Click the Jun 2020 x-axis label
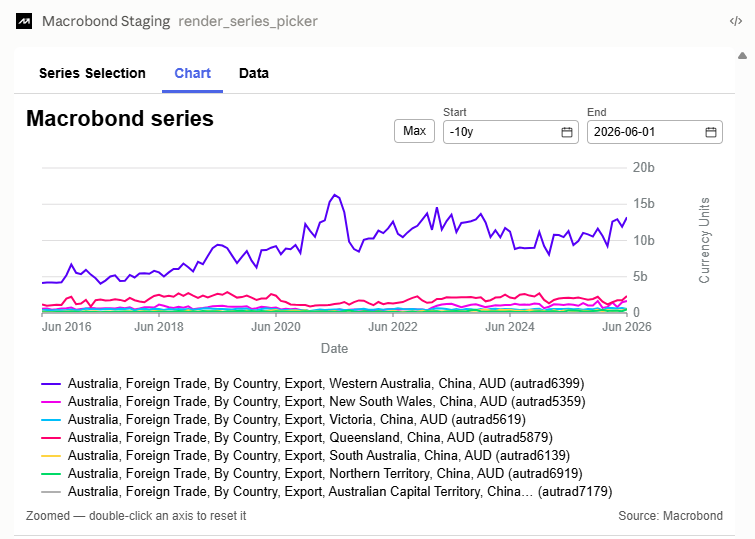This screenshot has height=539, width=755. (x=276, y=327)
